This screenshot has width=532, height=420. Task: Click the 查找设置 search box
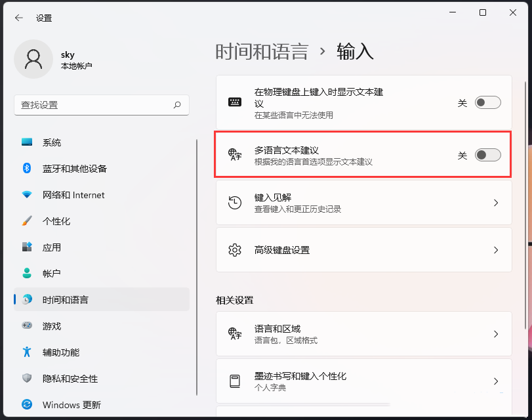pos(102,105)
